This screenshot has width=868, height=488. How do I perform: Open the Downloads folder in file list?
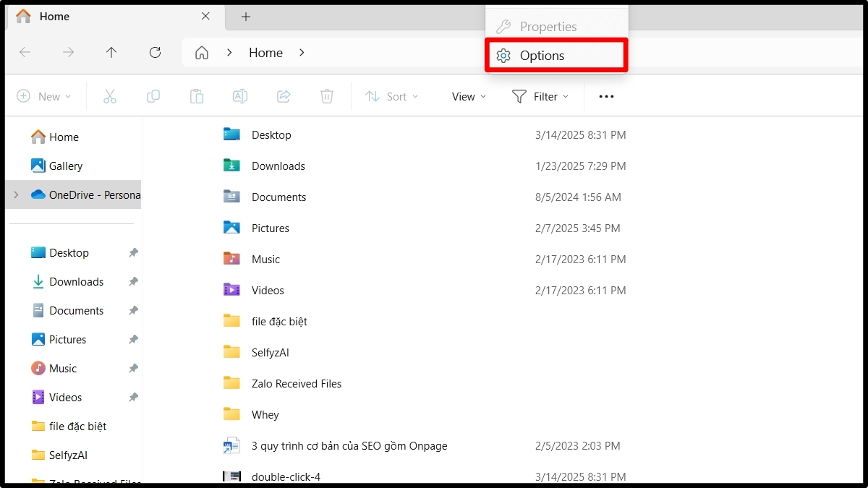click(278, 166)
